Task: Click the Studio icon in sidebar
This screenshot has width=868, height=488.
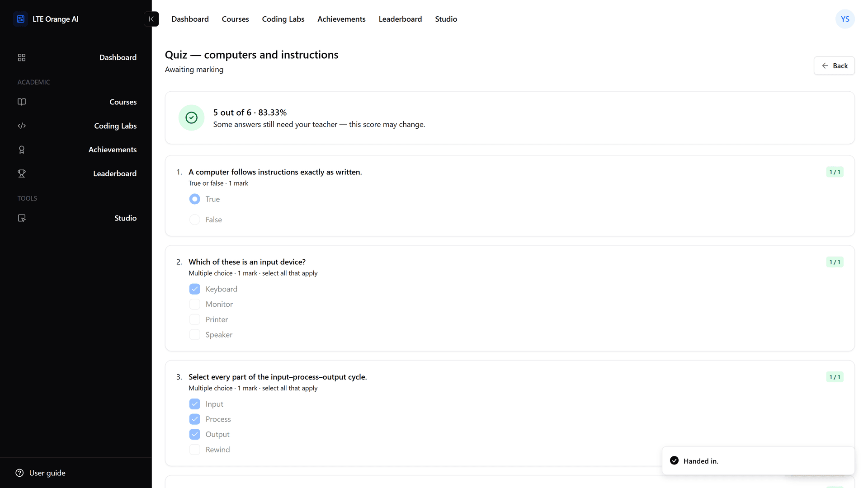Action: pyautogui.click(x=22, y=218)
